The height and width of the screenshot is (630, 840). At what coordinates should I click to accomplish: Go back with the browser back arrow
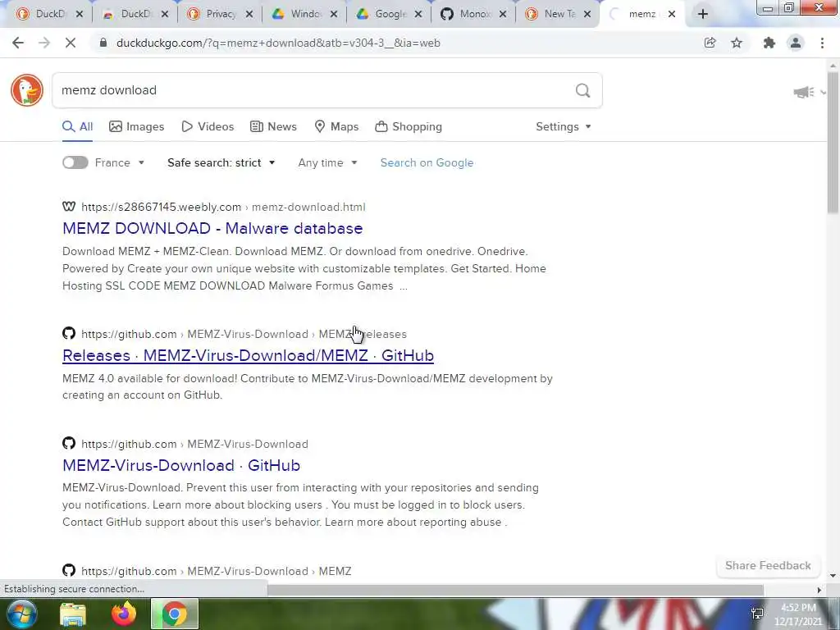(18, 43)
